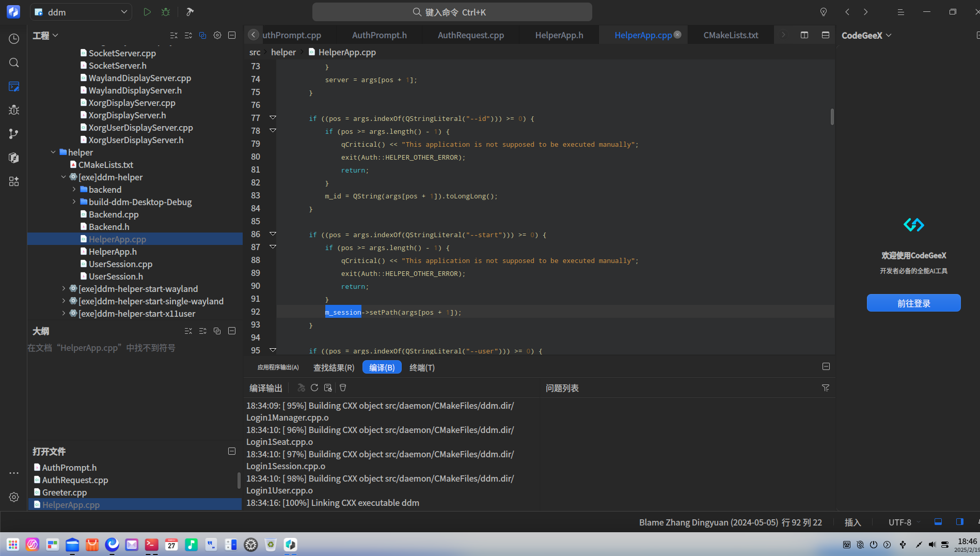This screenshot has height=556, width=980.
Task: Filter the problem list with funnel icon
Action: tap(826, 388)
